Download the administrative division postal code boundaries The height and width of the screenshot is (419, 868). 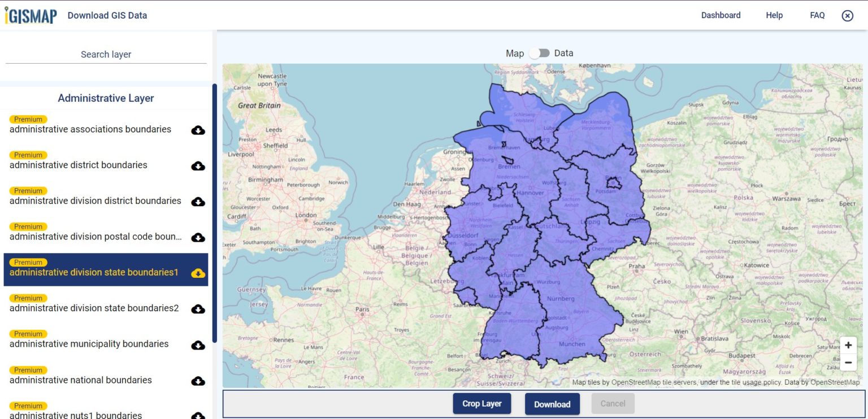pyautogui.click(x=198, y=237)
